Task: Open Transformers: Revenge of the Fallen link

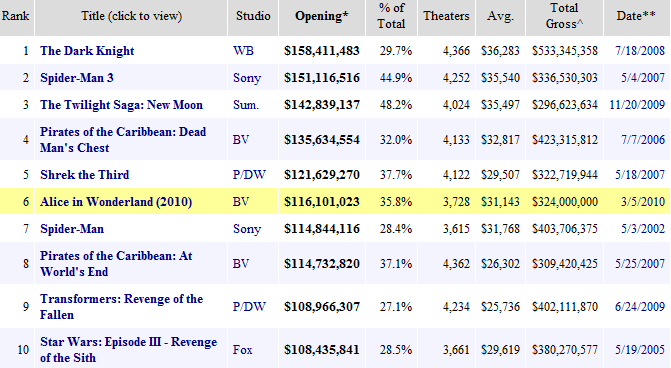Action: click(121, 307)
